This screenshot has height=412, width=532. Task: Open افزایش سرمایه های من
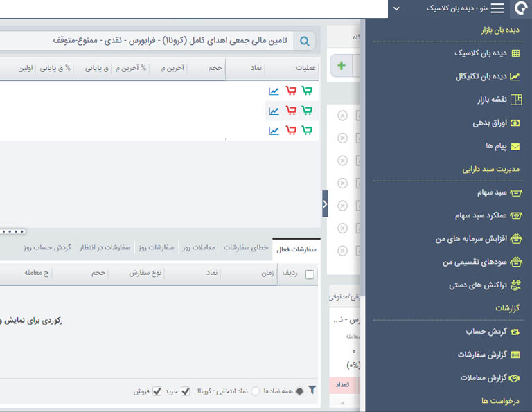479,239
